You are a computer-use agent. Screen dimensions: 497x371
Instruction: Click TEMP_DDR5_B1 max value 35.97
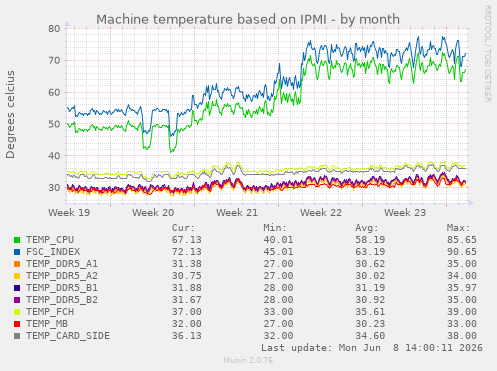click(x=462, y=288)
